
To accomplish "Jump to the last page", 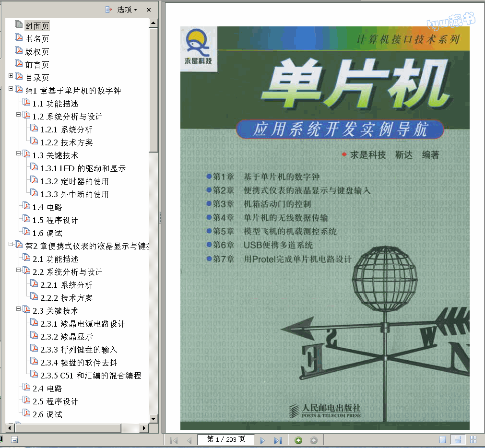I will 278,440.
